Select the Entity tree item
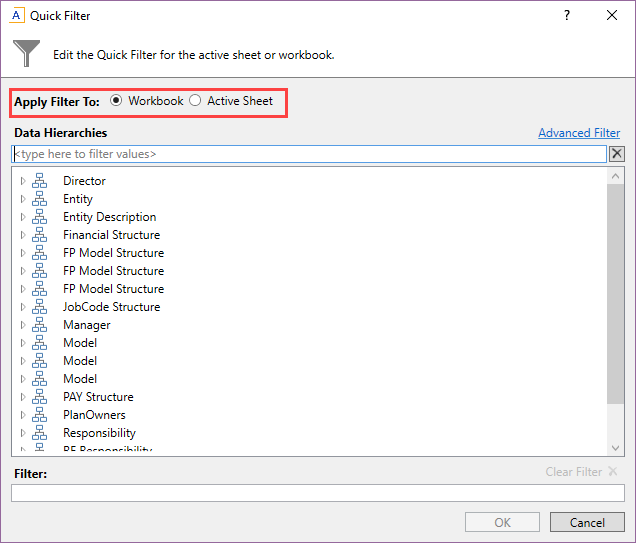636x543 pixels. [x=78, y=199]
